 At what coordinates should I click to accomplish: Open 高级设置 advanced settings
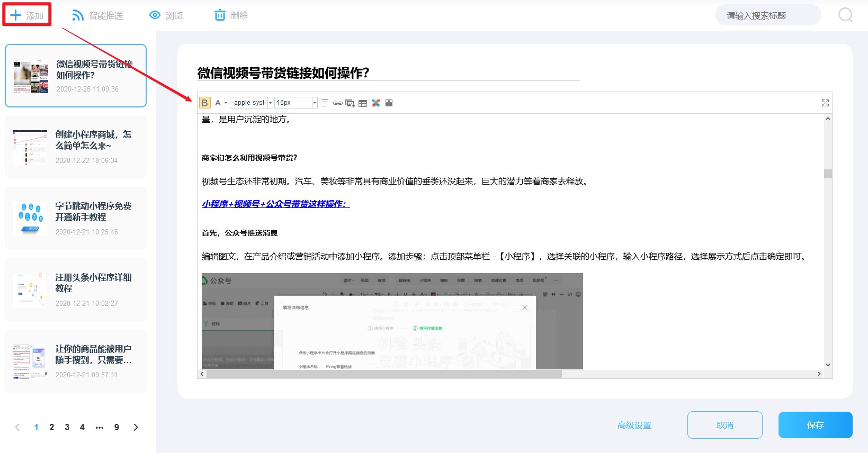tap(634, 425)
